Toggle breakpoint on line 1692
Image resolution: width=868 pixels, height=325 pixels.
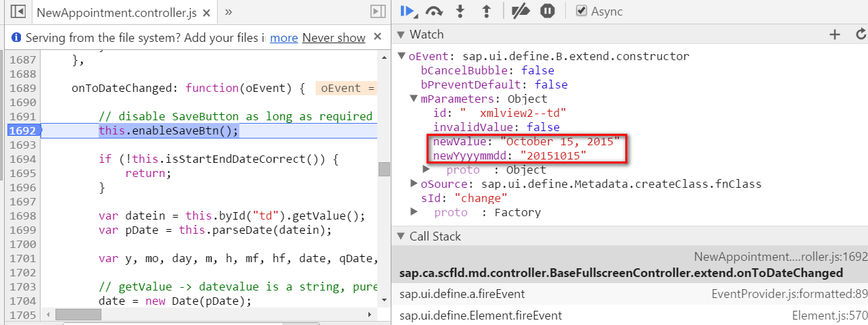[x=22, y=130]
